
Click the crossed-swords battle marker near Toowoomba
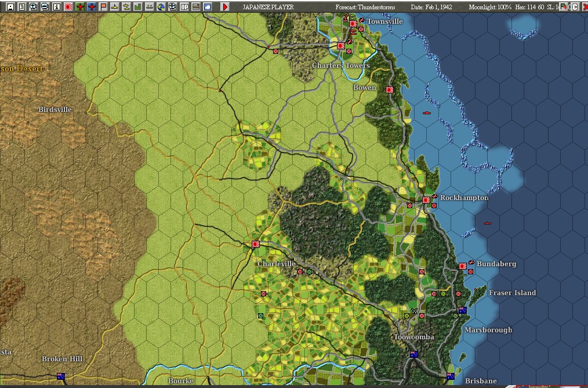[415, 310]
